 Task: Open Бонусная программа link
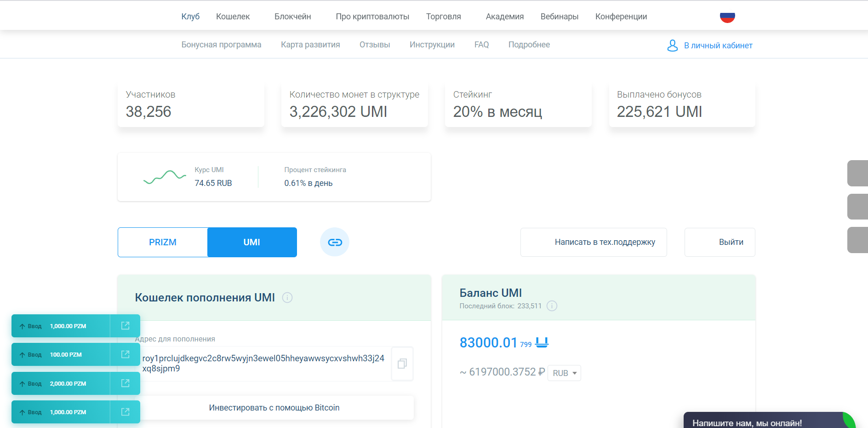[221, 45]
